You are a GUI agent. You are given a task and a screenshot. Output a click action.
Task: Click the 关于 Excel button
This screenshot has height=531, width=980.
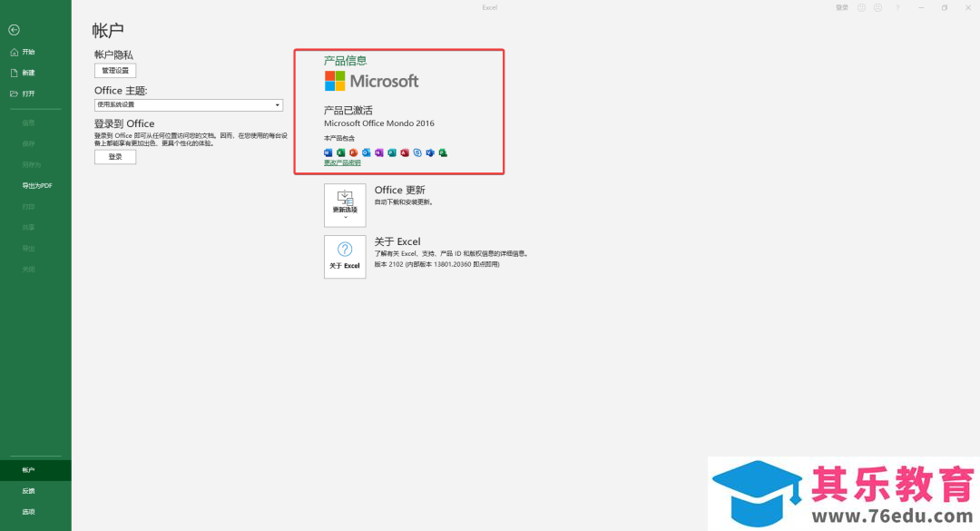click(345, 257)
